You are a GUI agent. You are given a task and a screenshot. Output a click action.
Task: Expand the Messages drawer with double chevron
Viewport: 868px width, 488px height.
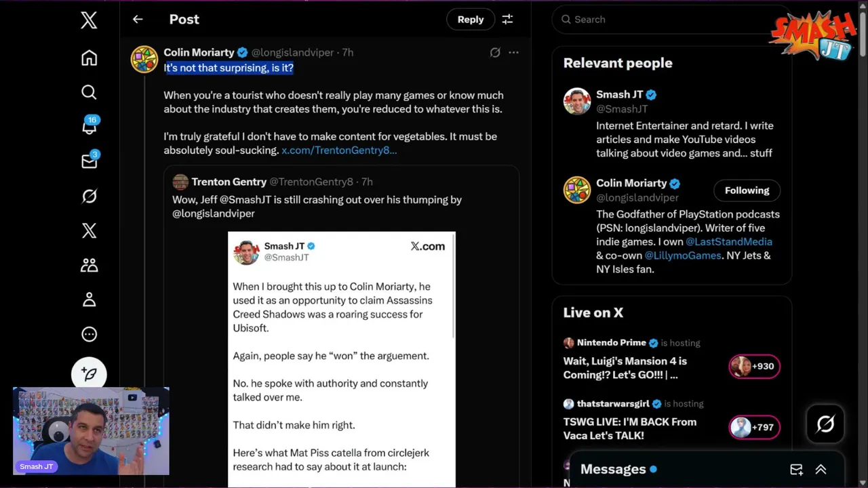tap(821, 469)
